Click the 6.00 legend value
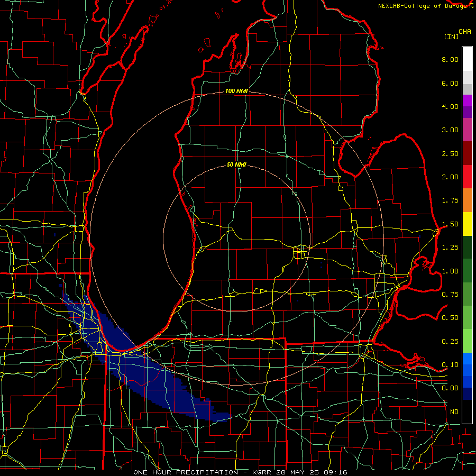 [x=450, y=83]
